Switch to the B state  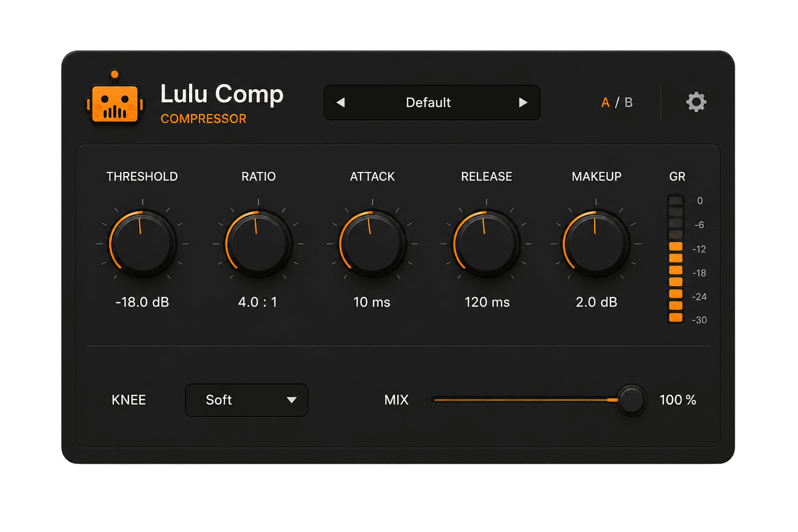tap(629, 102)
